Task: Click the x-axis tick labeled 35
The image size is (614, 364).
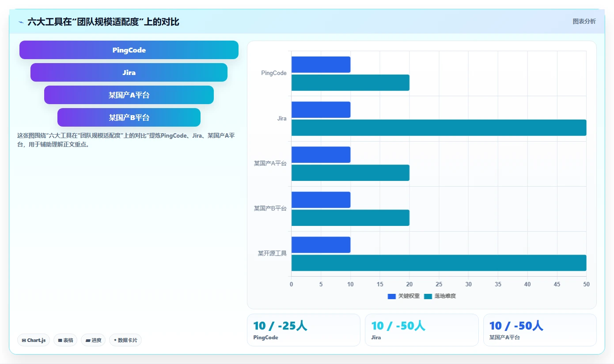Action: (x=498, y=284)
